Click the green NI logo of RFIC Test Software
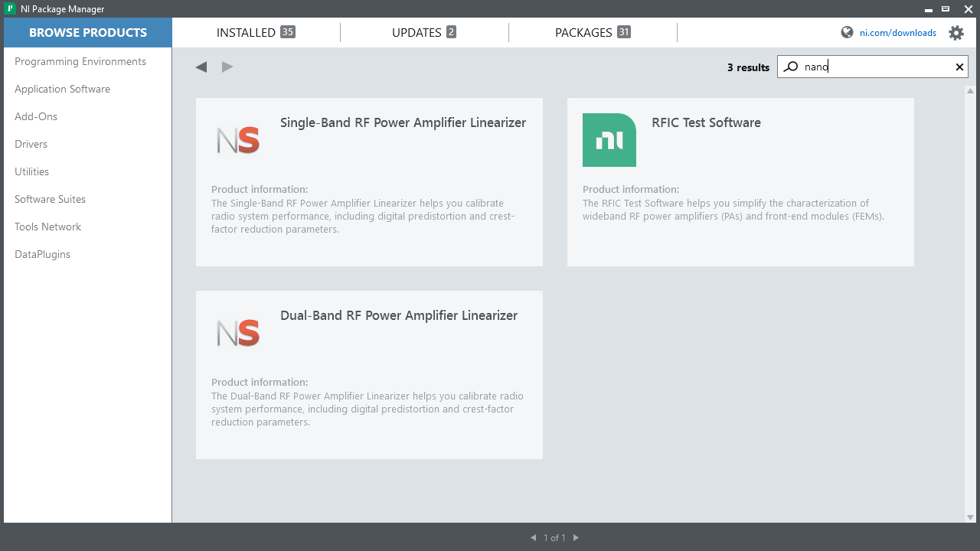The height and width of the screenshot is (551, 980). 609,140
